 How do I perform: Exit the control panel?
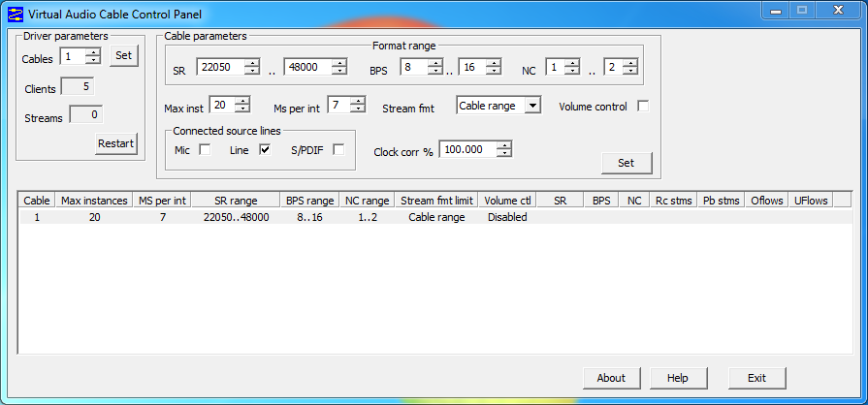pos(756,378)
